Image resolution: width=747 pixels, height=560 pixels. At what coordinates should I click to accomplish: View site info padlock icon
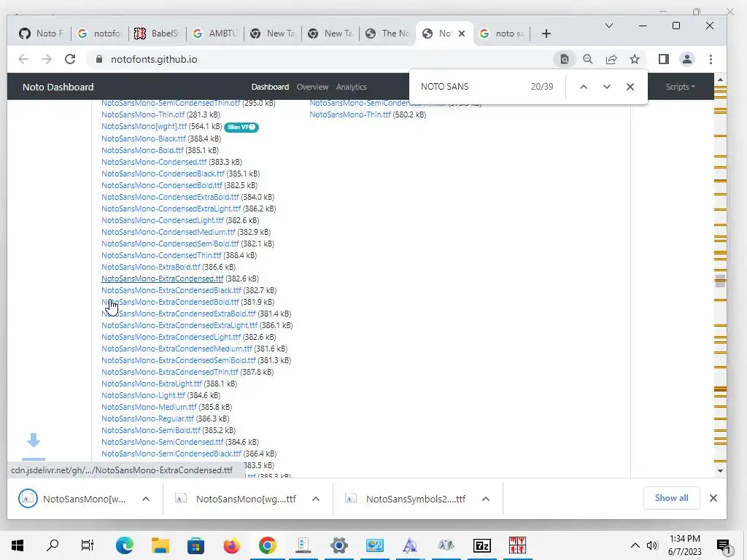point(99,59)
